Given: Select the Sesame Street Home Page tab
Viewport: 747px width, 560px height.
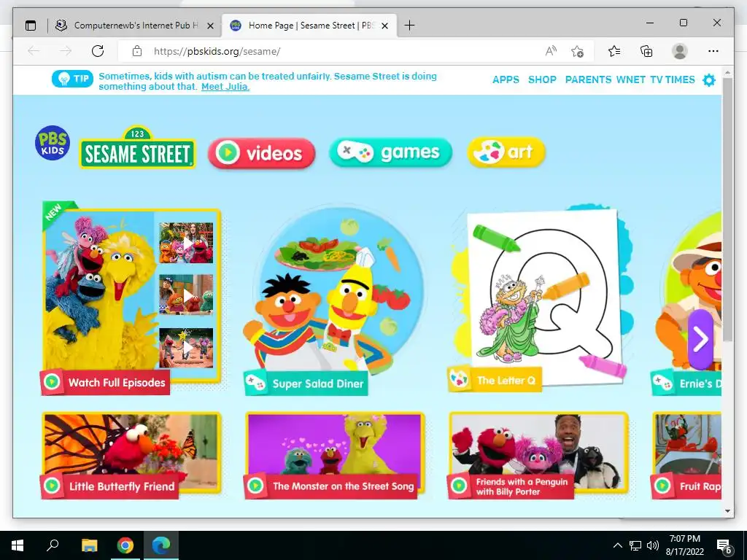Looking at the screenshot, I should [310, 26].
